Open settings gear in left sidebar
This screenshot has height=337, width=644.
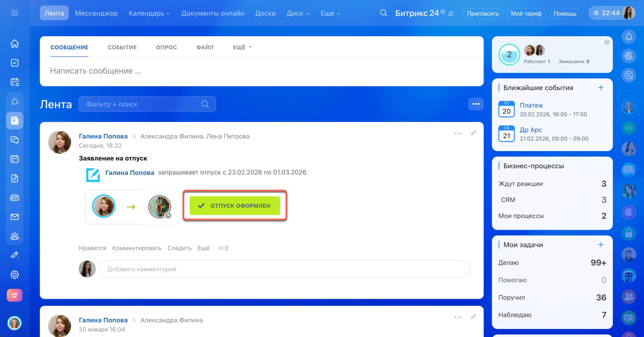tap(15, 275)
